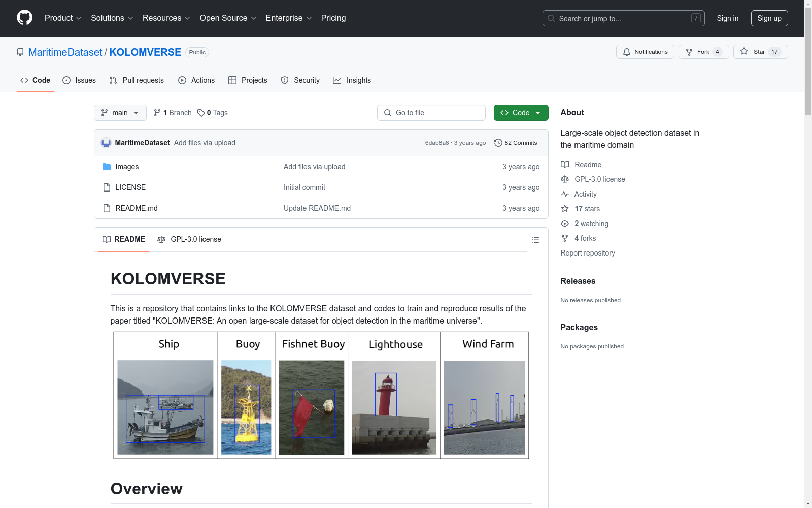Open the Pricing page
The height and width of the screenshot is (508, 812).
click(x=333, y=18)
